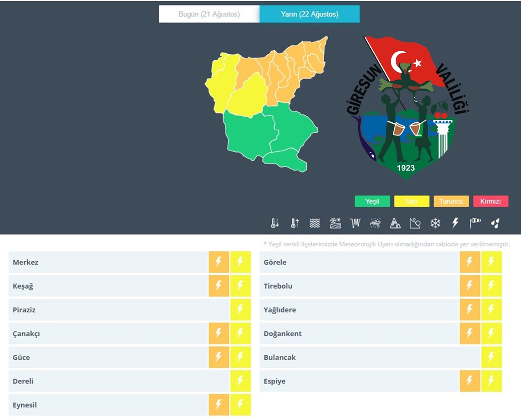
Task: Select the Doğankent district name
Action: click(x=283, y=334)
